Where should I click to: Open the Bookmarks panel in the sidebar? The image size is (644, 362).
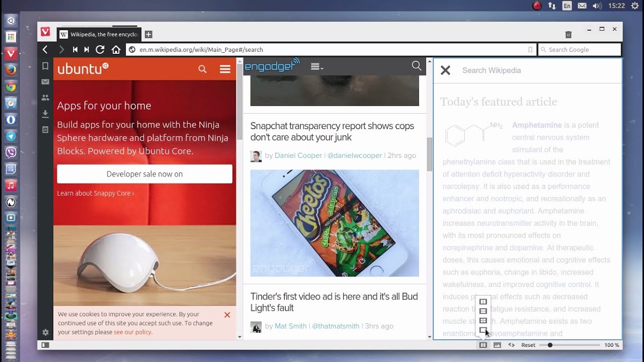point(45,66)
